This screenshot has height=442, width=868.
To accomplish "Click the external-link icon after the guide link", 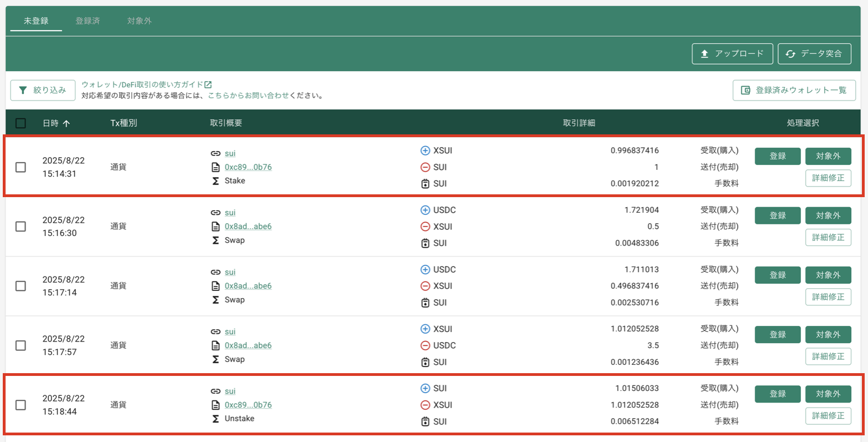I will pos(208,84).
